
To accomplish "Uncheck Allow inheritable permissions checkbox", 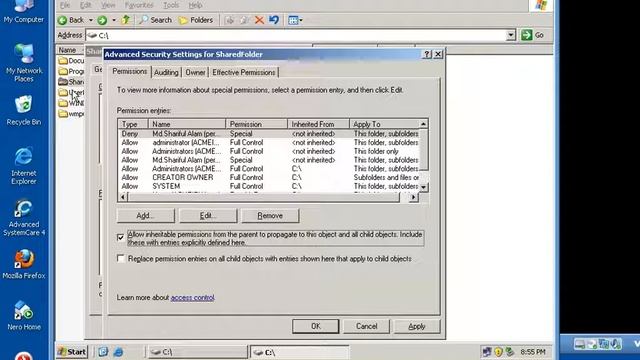I will click(x=120, y=237).
